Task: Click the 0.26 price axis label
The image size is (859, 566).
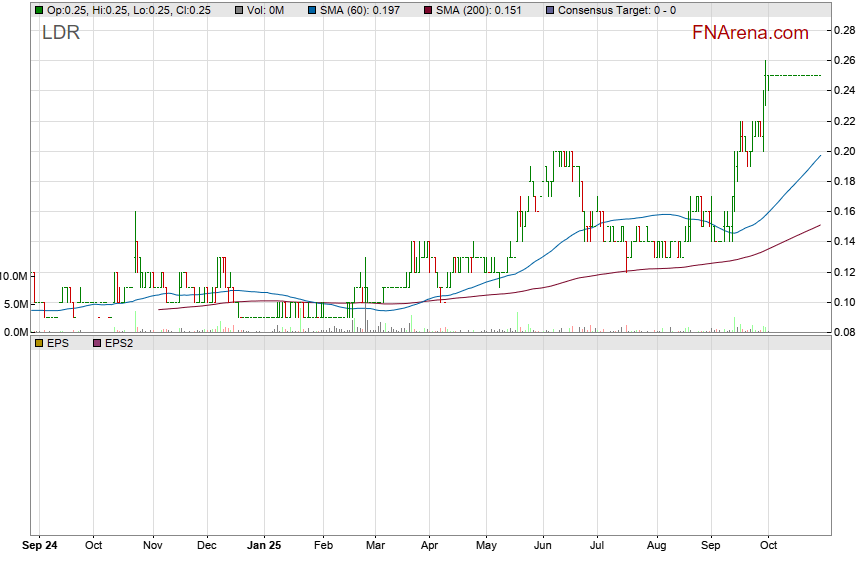Action: point(843,61)
